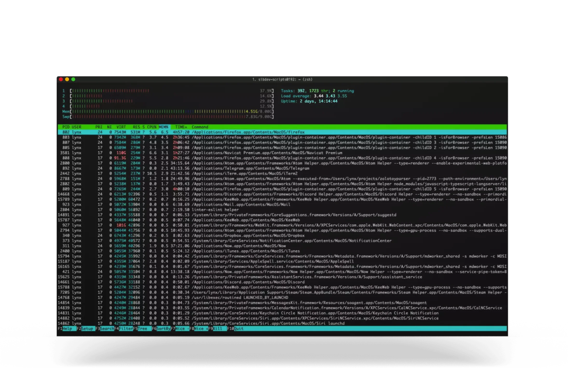Image resolution: width=568 pixels, height=392 pixels.
Task: Click F10 Quit in footer bar
Action: point(235,329)
